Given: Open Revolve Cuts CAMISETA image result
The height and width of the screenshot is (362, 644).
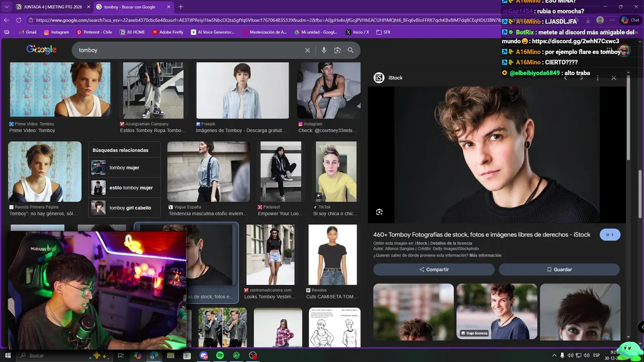Looking at the screenshot, I should (x=333, y=255).
